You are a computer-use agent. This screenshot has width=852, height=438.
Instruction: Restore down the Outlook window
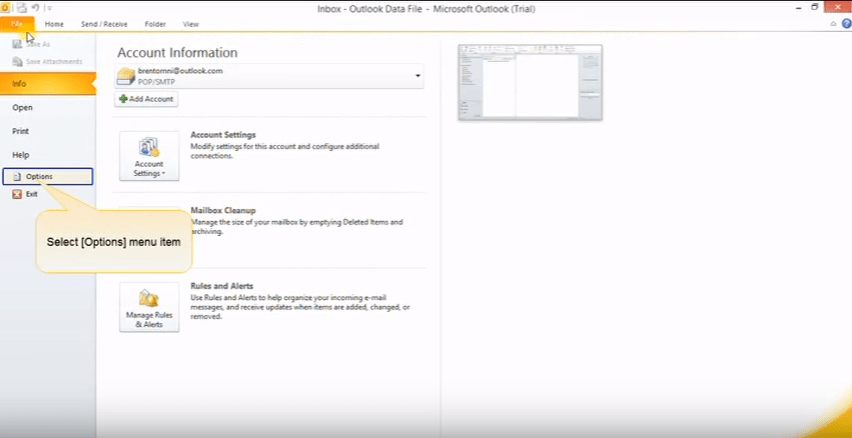(x=814, y=7)
